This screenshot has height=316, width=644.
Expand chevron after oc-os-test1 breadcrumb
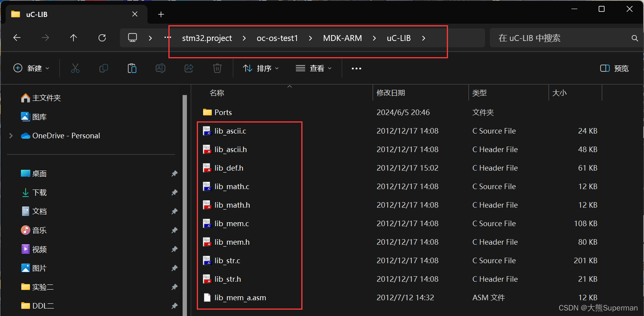[310, 38]
